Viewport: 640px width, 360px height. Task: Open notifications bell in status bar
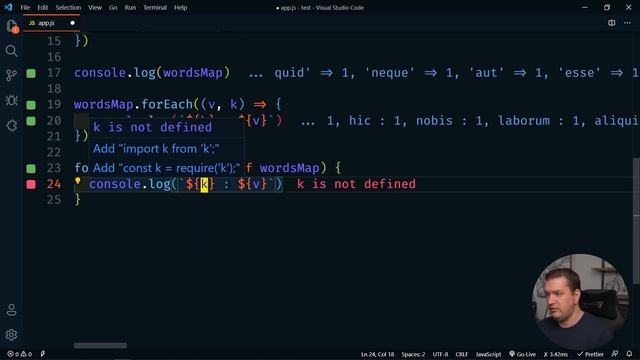coord(629,354)
